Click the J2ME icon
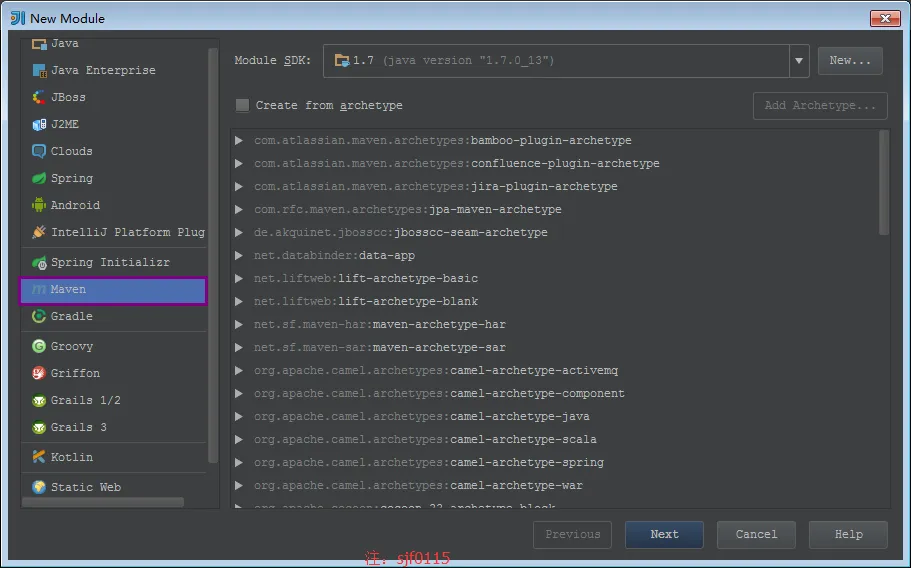This screenshot has width=911, height=568. 39,124
